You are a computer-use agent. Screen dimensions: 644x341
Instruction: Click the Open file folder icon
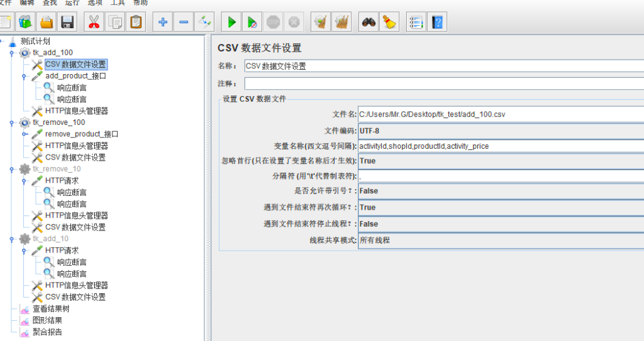coord(47,22)
